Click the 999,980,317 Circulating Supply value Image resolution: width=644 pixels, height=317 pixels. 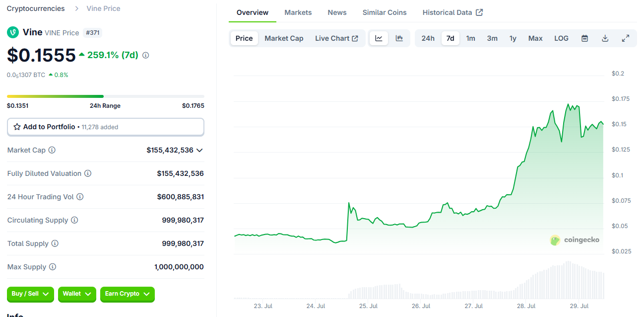[183, 220]
